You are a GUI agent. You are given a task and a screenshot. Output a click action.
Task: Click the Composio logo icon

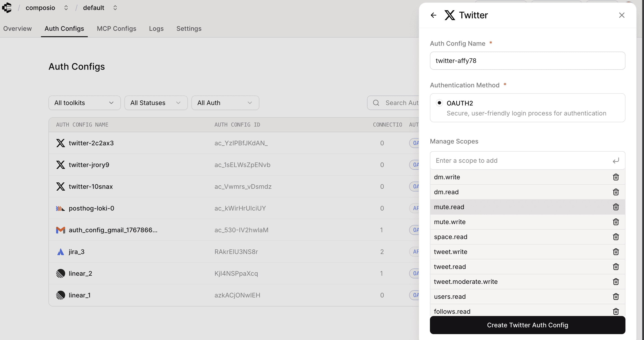pyautogui.click(x=7, y=8)
